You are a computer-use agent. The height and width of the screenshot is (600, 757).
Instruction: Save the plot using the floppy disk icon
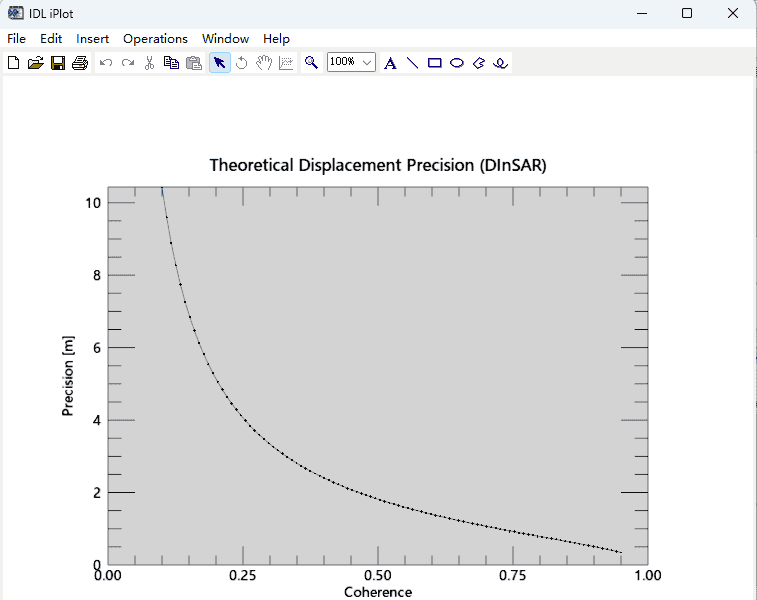click(57, 63)
